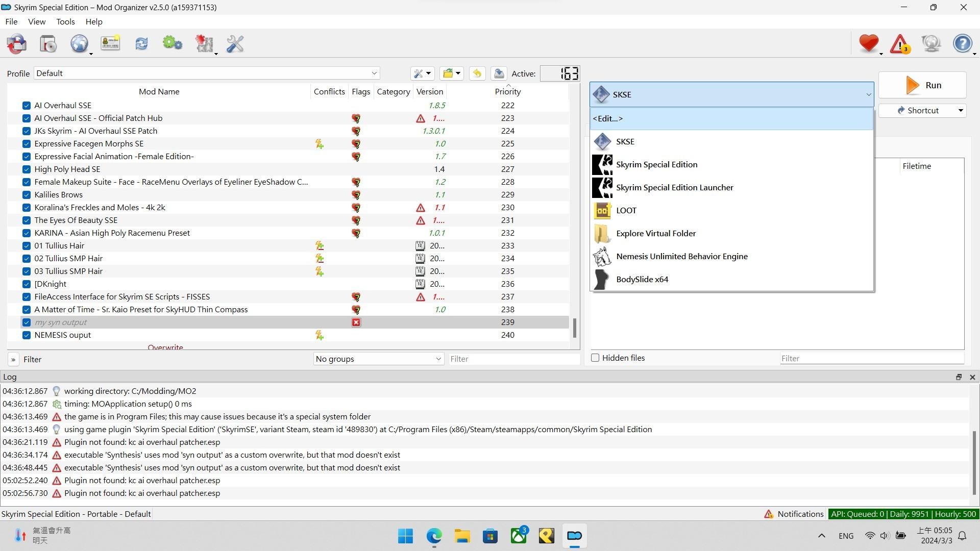Image resolution: width=980 pixels, height=551 pixels.
Task: Open the Shortcut dropdown arrow
Action: [960, 111]
